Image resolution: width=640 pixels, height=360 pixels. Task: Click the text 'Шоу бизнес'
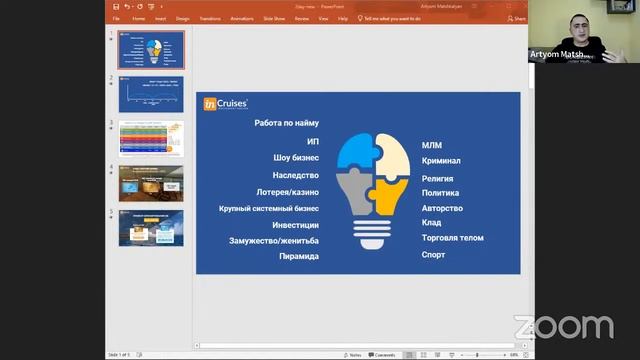pyautogui.click(x=296, y=158)
